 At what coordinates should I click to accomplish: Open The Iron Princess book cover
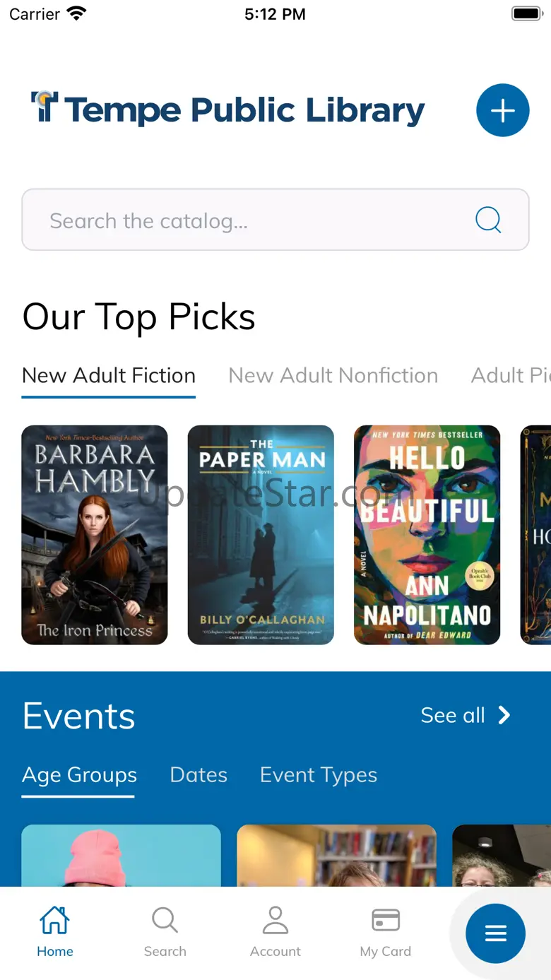(95, 535)
